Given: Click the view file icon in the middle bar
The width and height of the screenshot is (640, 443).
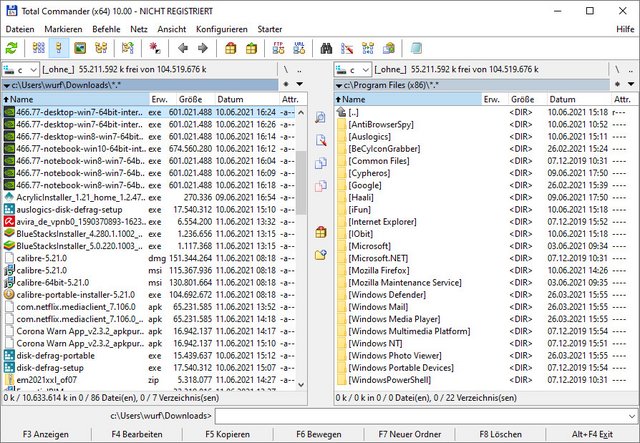Looking at the screenshot, I should pos(321,118).
